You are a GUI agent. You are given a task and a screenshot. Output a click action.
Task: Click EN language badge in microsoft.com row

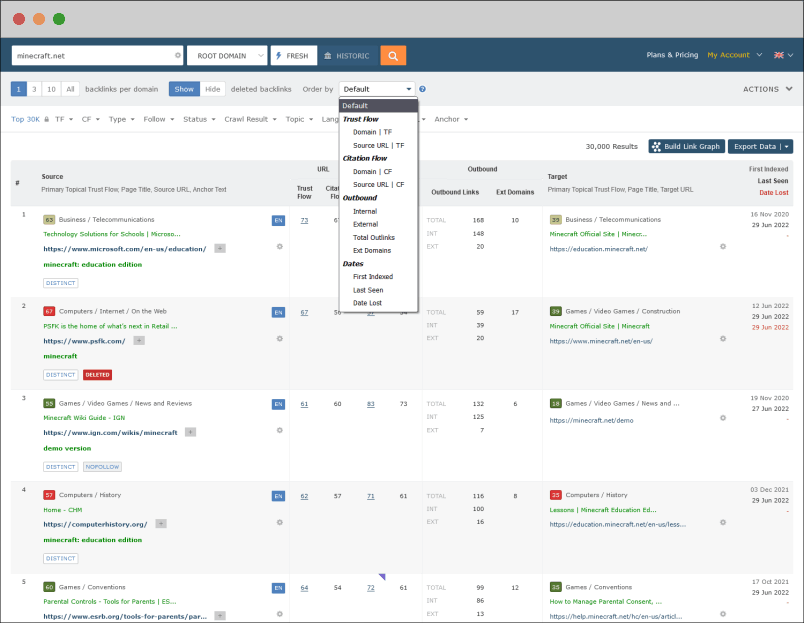[x=278, y=220]
